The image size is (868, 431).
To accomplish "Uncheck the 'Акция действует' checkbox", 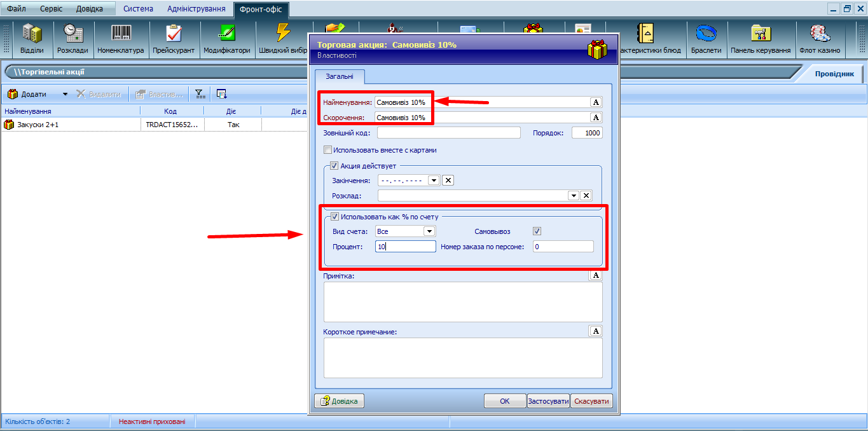I will coord(334,166).
